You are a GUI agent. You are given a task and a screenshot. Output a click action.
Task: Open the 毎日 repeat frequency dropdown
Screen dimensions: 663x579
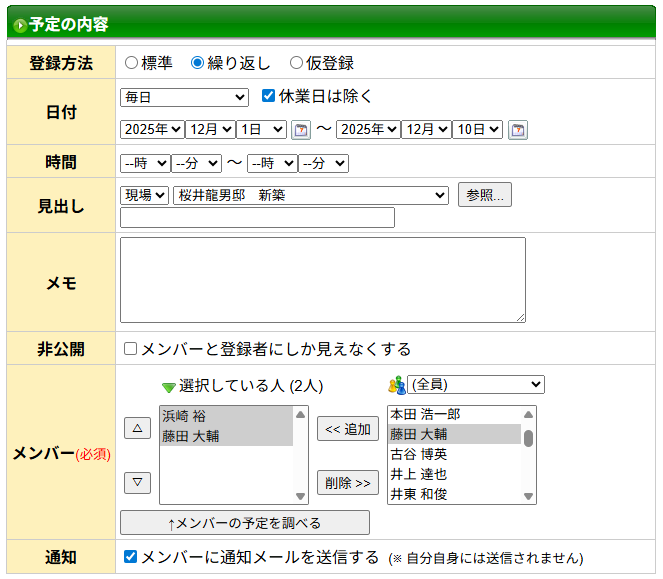click(x=184, y=97)
